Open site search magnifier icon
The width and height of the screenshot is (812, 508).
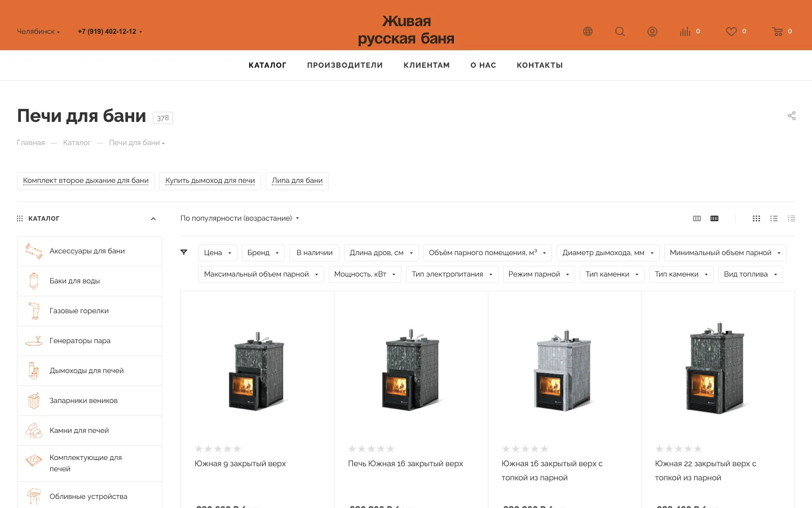(x=620, y=32)
